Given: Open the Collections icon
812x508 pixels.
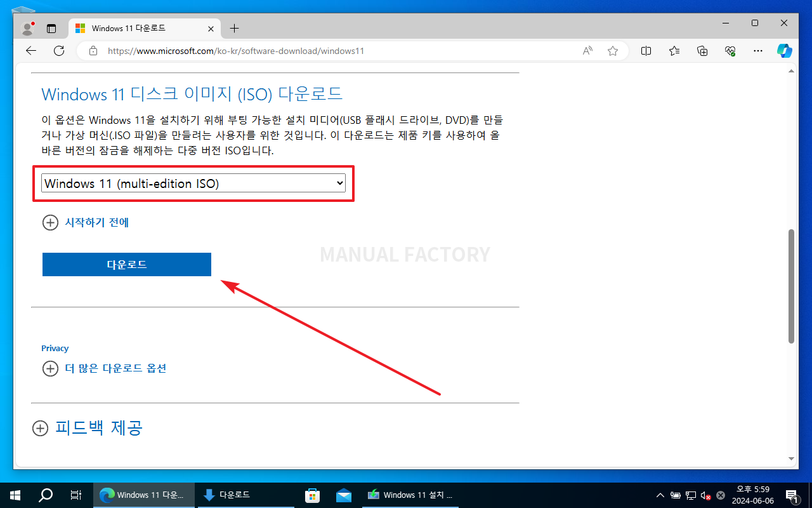Looking at the screenshot, I should click(702, 51).
